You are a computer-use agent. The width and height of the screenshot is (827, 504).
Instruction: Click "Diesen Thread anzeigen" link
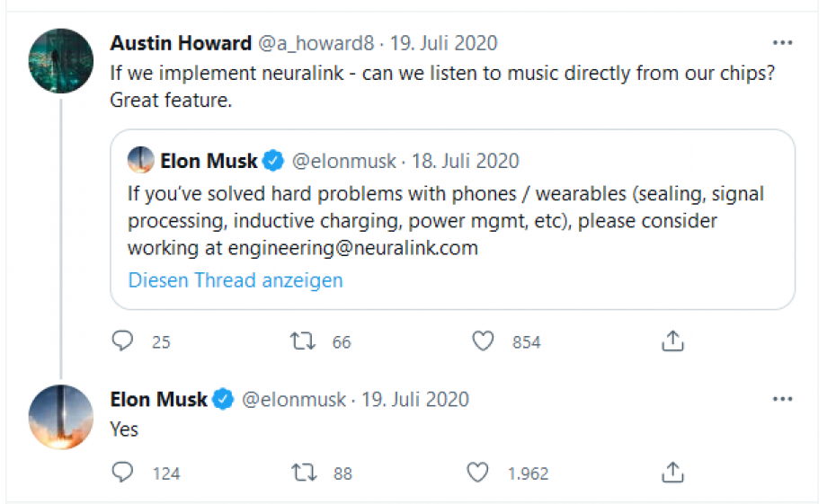(236, 280)
